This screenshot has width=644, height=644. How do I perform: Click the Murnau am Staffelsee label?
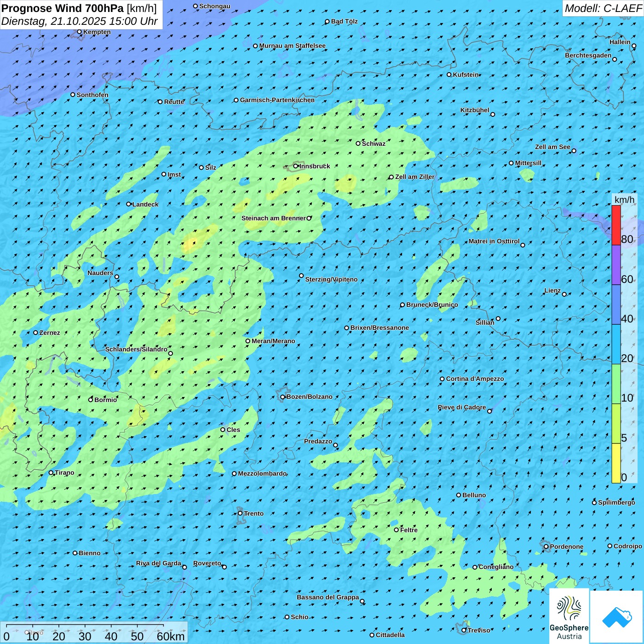[293, 46]
